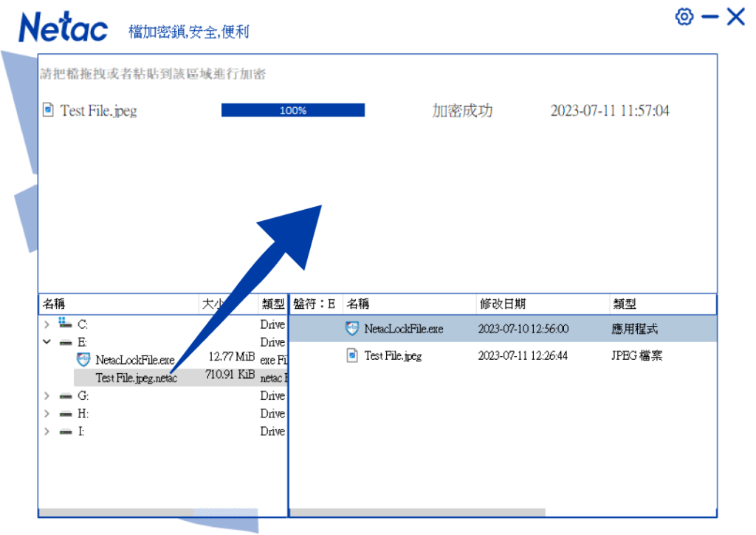Click the G: drive icon in tree
Screen dimensions: 756x535
click(x=66, y=396)
